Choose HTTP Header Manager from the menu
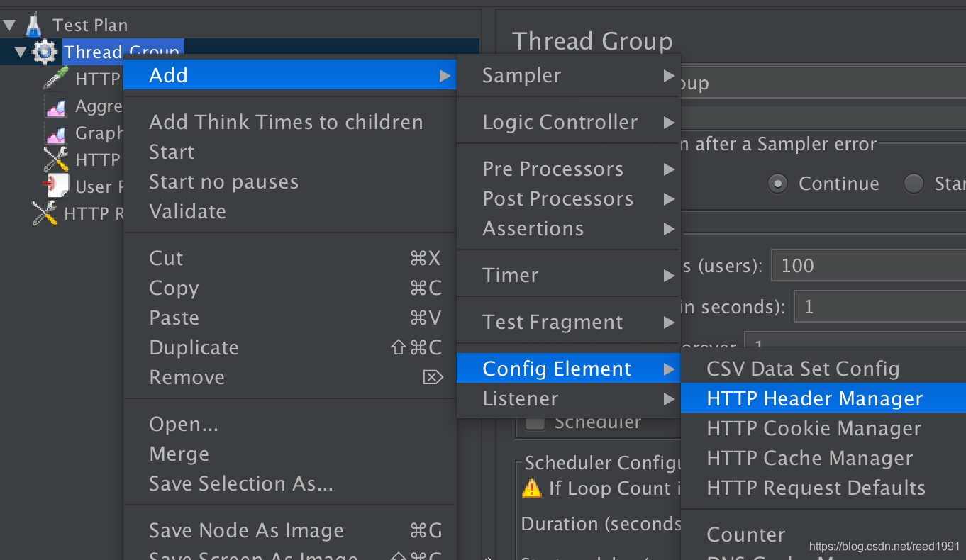Image resolution: width=966 pixels, height=560 pixels. [823, 398]
